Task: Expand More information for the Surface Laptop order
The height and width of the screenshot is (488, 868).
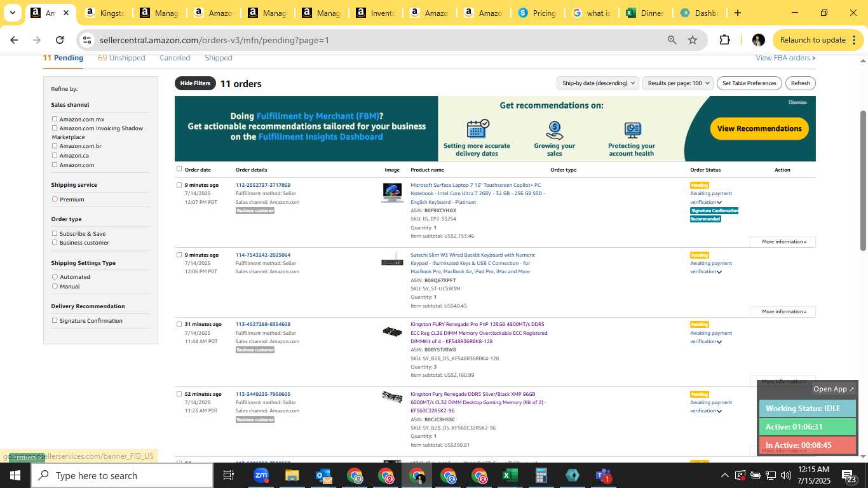Action: point(783,241)
